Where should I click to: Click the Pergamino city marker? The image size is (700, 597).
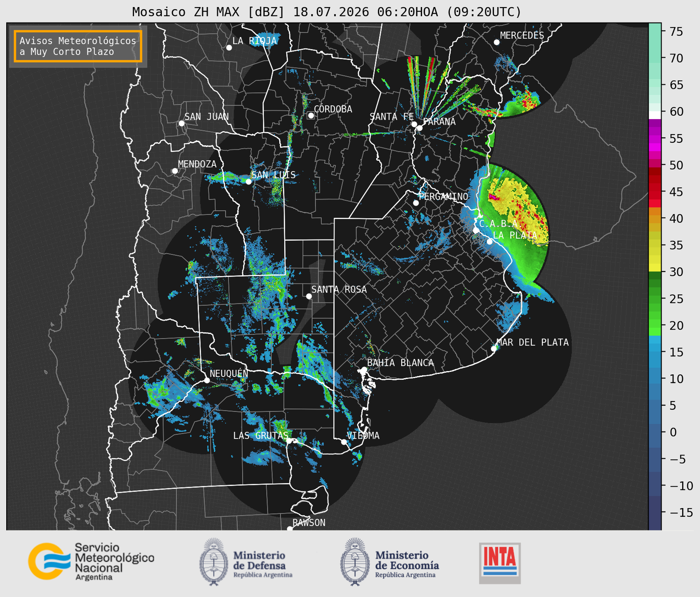point(416,203)
